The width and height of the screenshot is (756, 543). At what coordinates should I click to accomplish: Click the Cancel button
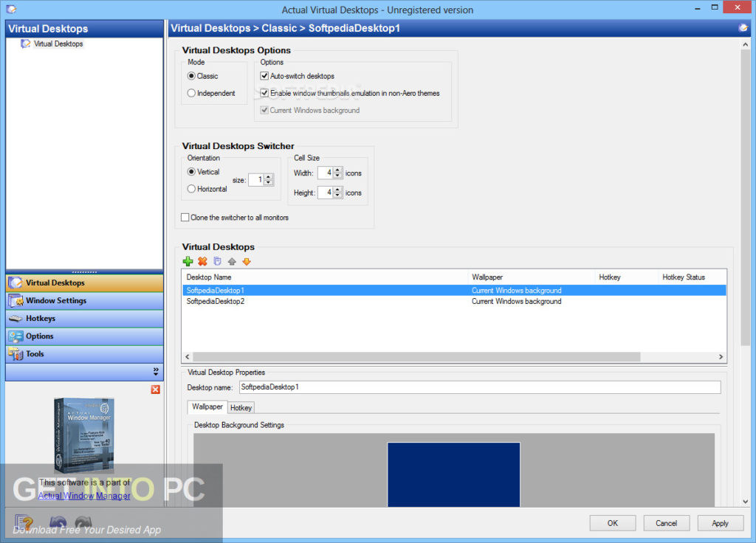[667, 523]
